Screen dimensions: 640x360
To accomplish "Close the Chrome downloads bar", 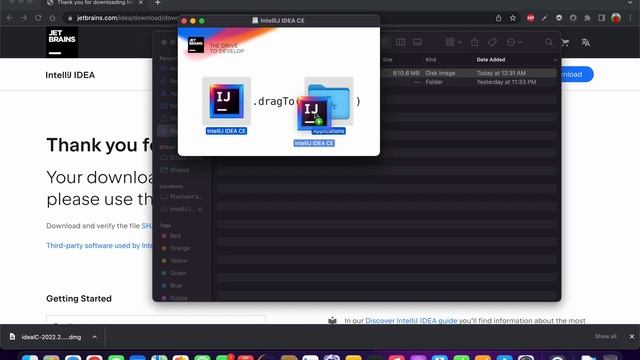I will point(632,337).
